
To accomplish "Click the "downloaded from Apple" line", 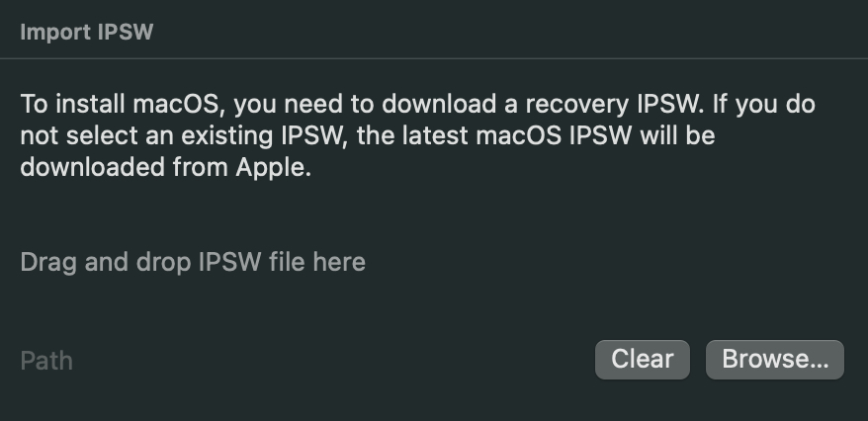I will [x=165, y=168].
